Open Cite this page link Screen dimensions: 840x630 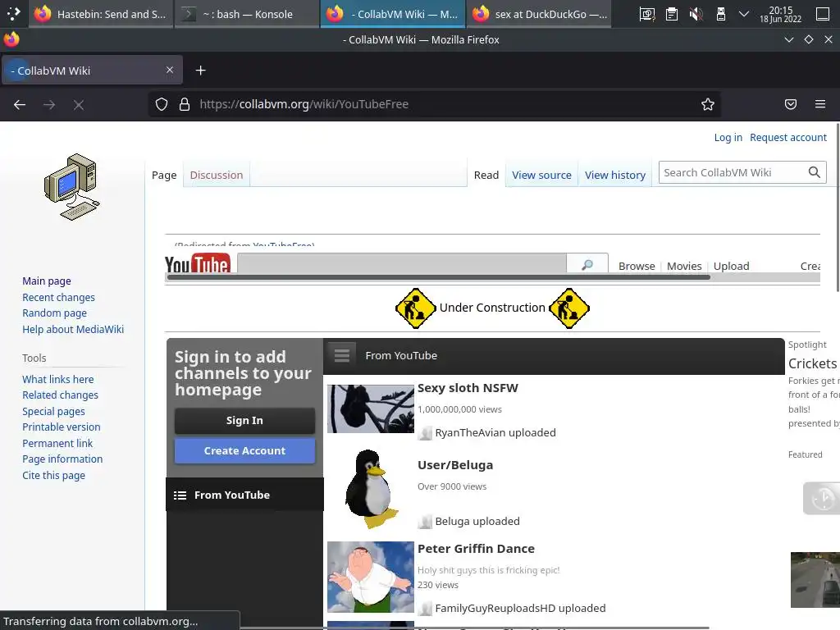[x=53, y=476]
